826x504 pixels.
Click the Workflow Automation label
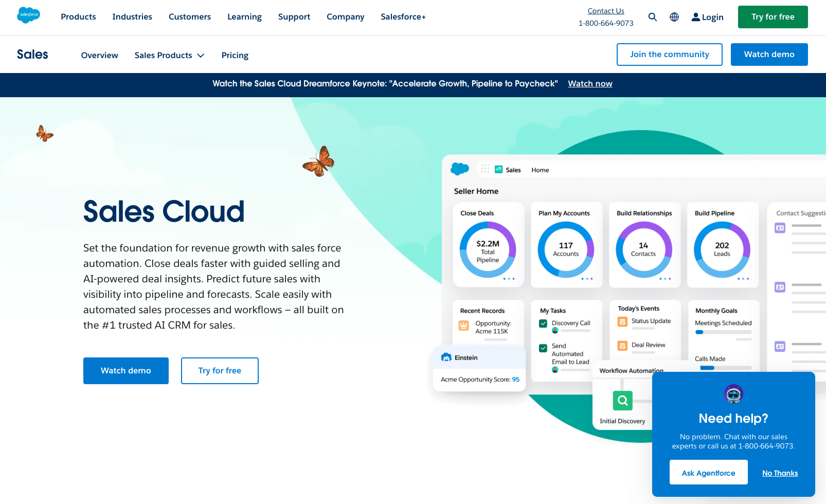(631, 371)
